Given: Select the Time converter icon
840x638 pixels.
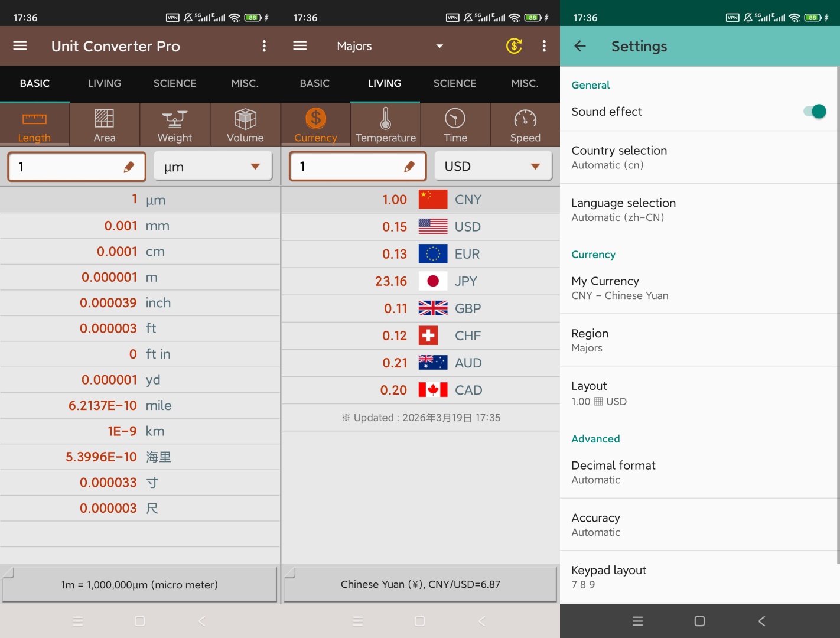Looking at the screenshot, I should [455, 125].
